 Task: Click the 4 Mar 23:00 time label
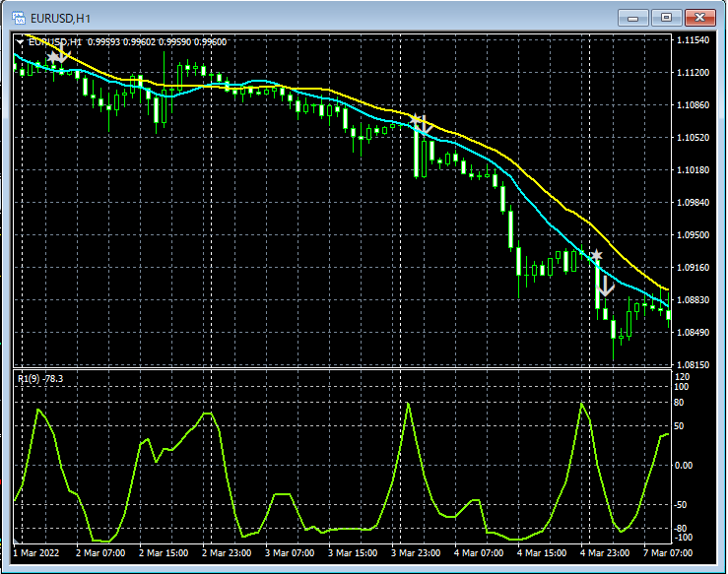pyautogui.click(x=605, y=553)
